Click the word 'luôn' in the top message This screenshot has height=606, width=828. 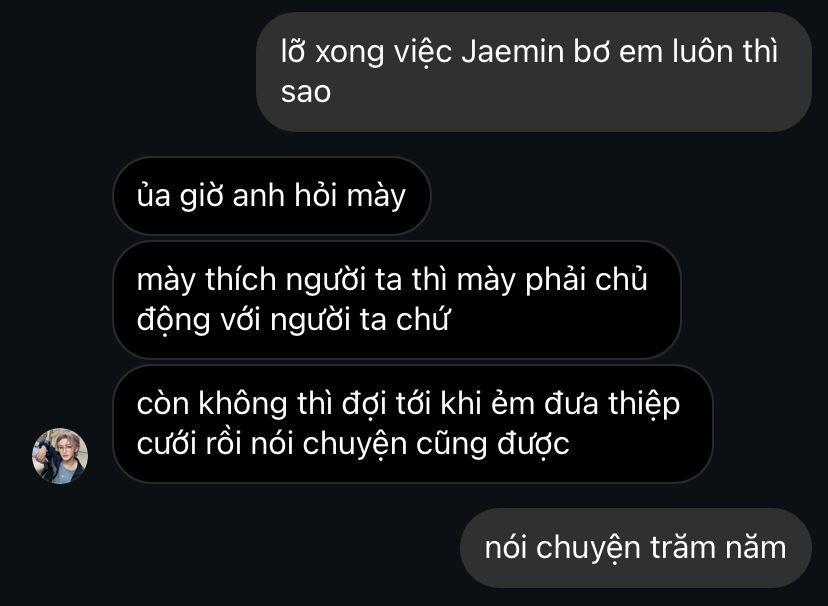click(x=702, y=52)
